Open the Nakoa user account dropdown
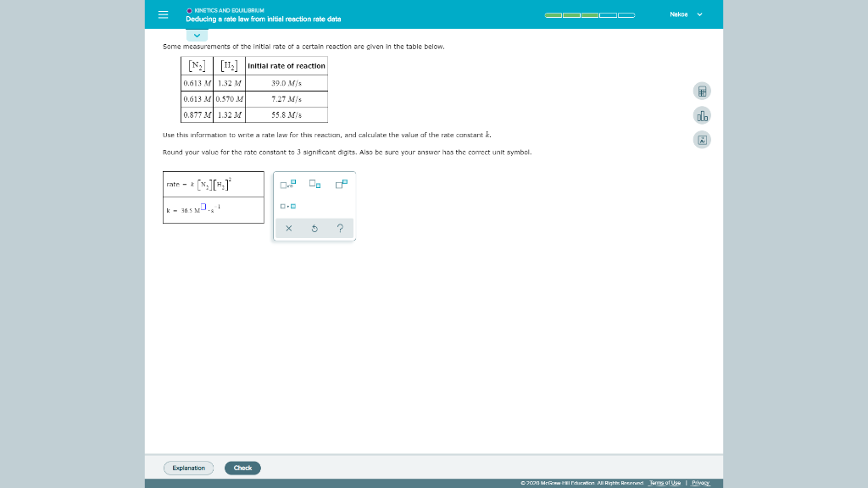The height and width of the screenshot is (488, 868). click(x=686, y=14)
